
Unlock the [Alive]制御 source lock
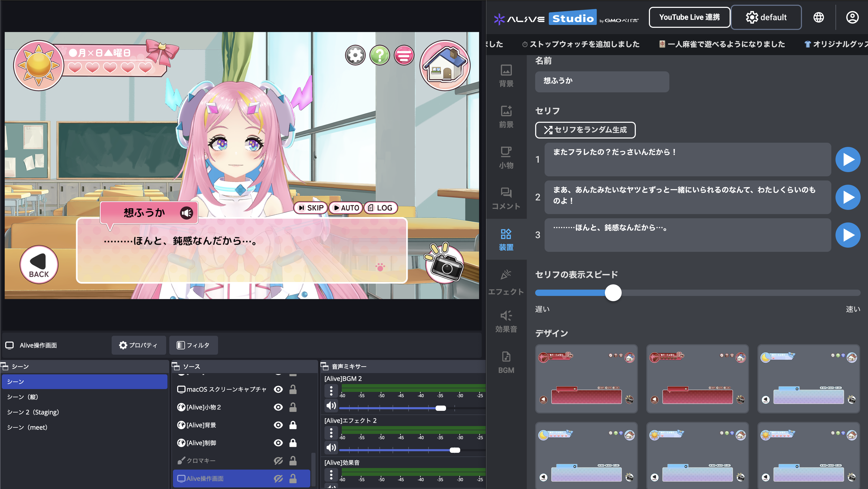pyautogui.click(x=293, y=443)
